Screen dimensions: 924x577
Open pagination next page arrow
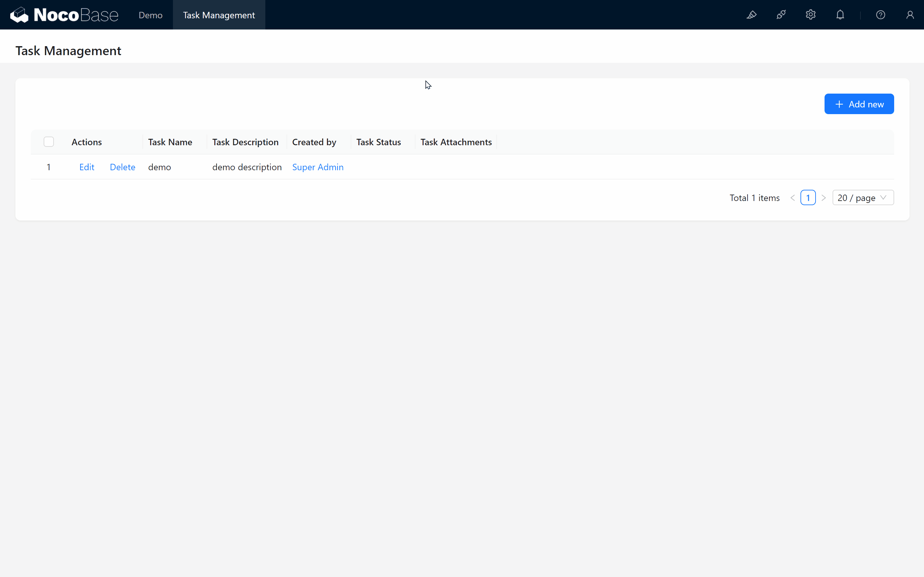824,197
